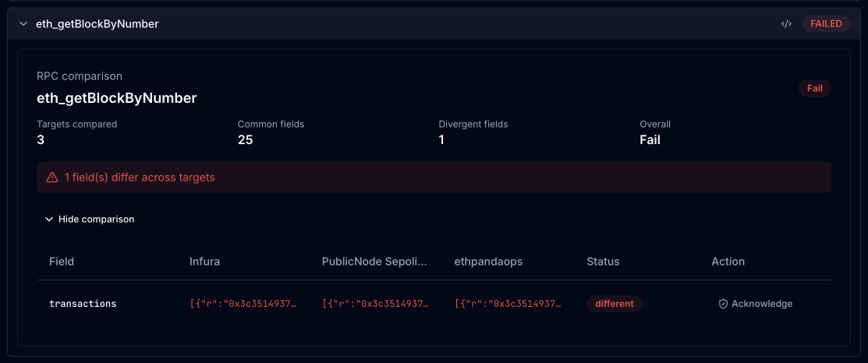Click Infura's transactions value
The height and width of the screenshot is (363, 868).
pyautogui.click(x=243, y=304)
